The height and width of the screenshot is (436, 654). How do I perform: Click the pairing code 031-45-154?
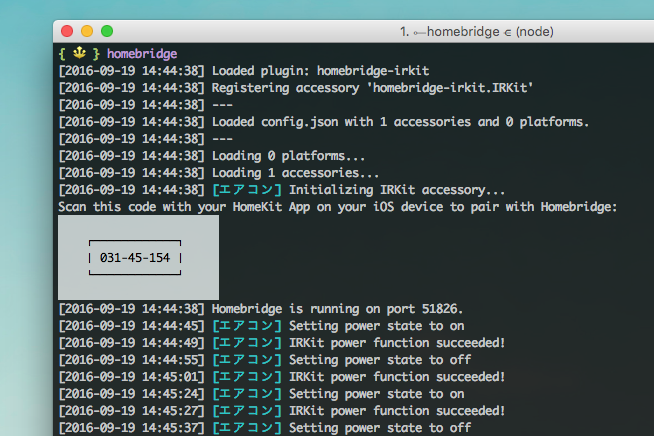pyautogui.click(x=135, y=258)
